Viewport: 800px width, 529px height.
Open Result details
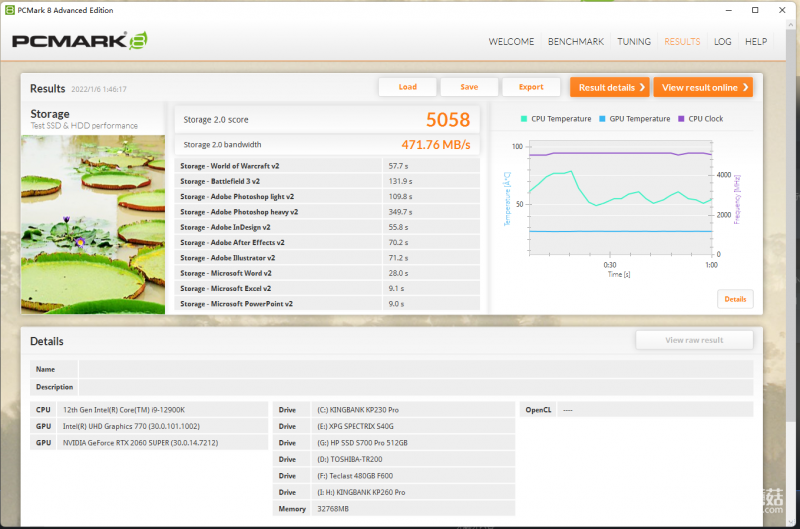tap(610, 87)
